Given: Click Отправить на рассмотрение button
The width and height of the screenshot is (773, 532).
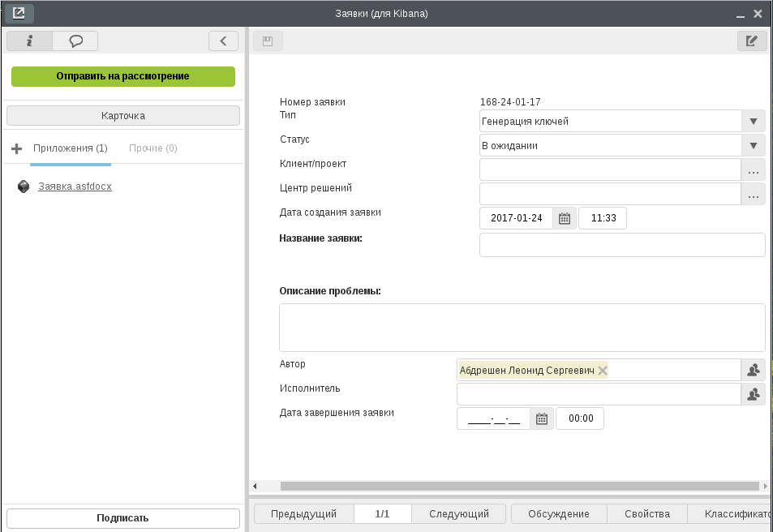Looking at the screenshot, I should (x=122, y=76).
